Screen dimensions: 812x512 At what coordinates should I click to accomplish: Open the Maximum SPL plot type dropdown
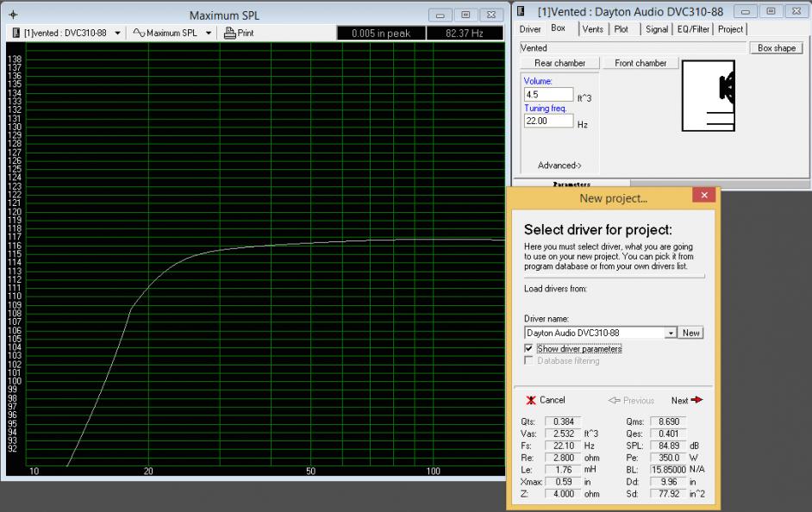pyautogui.click(x=209, y=33)
